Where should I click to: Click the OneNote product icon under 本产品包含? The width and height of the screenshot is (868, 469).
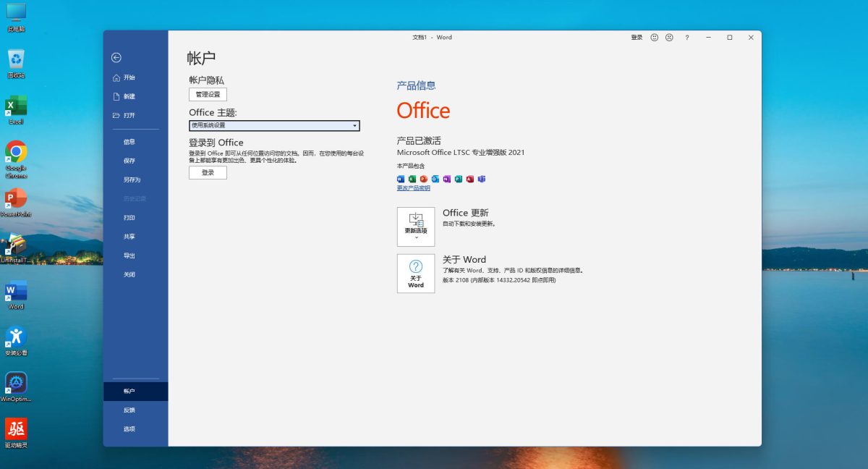coord(447,179)
